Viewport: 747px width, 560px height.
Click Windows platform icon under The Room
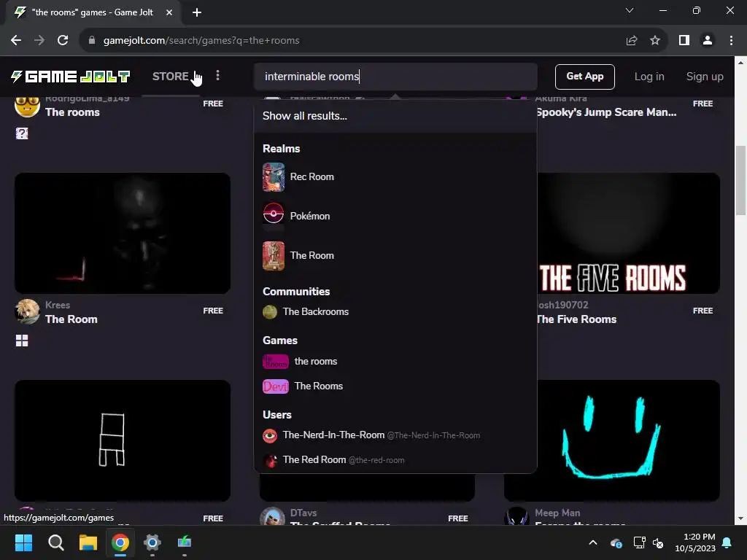(x=21, y=341)
